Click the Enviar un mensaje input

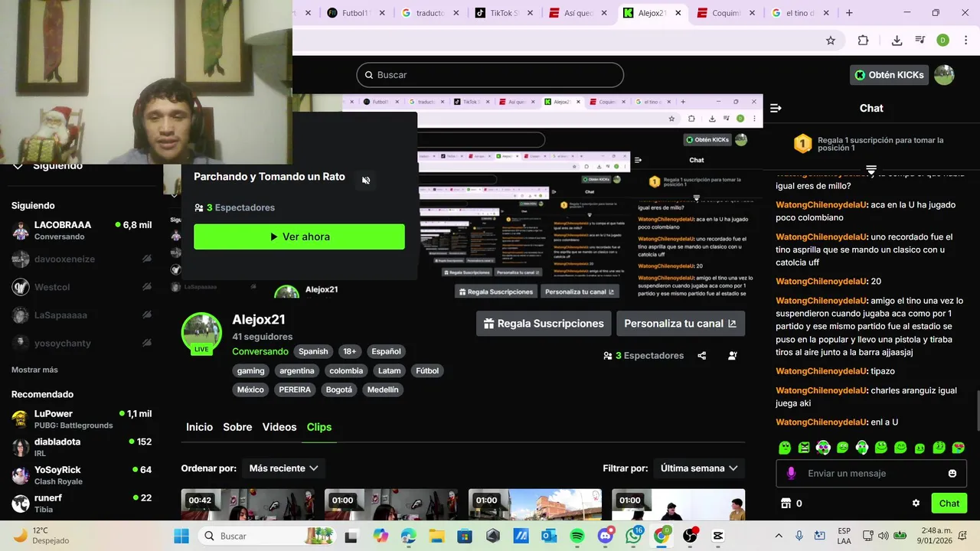pos(871,474)
